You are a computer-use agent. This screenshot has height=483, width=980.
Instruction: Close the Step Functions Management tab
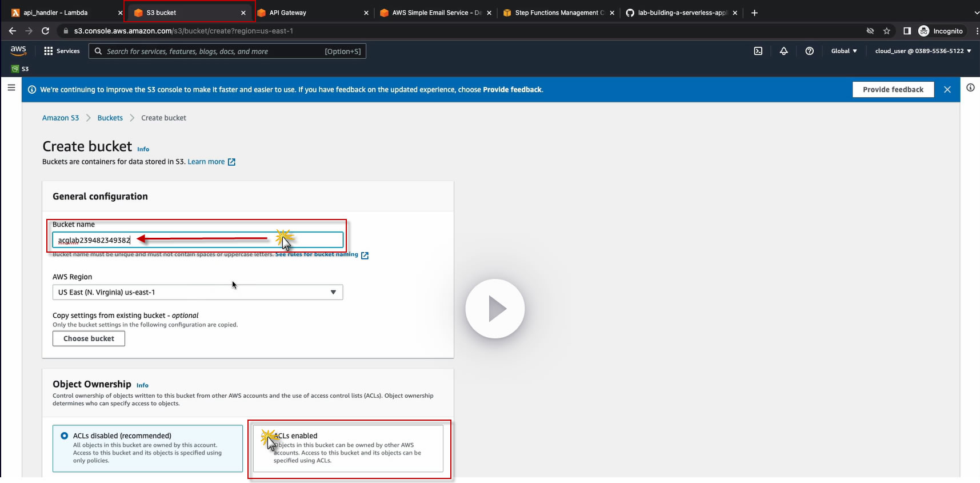(612, 13)
